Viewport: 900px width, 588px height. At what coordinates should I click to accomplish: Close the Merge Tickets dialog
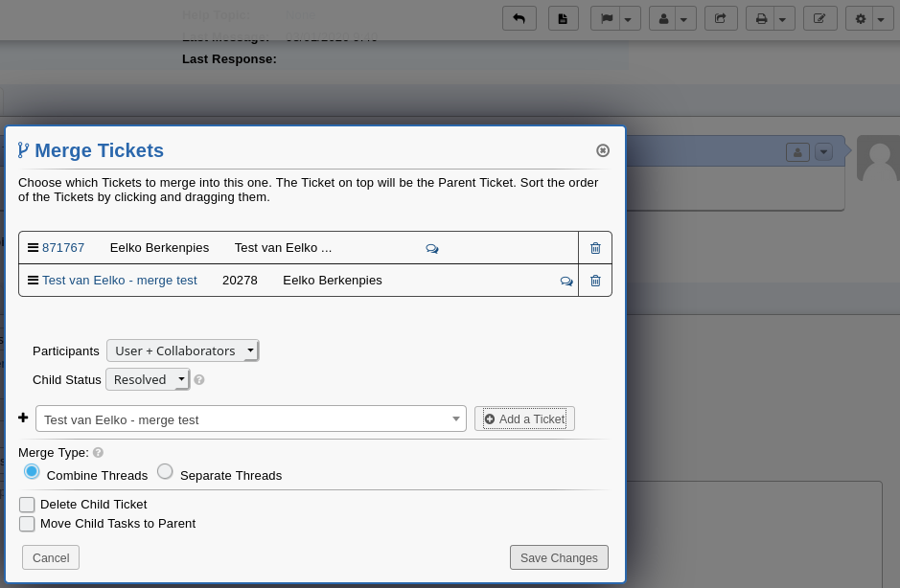(x=603, y=150)
